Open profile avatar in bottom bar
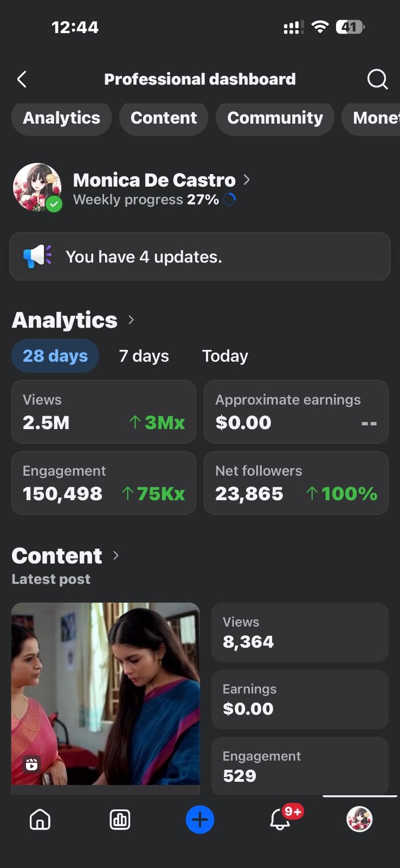This screenshot has height=868, width=400. [x=359, y=819]
